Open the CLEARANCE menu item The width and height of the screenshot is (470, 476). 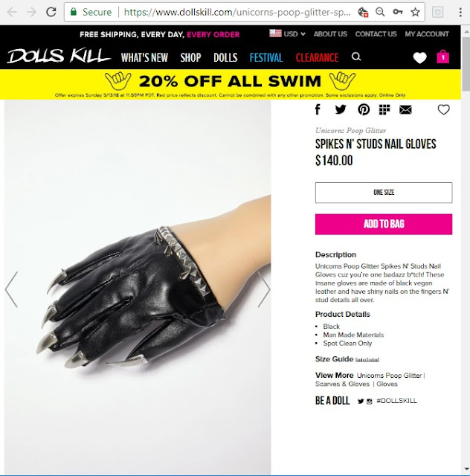click(x=317, y=57)
